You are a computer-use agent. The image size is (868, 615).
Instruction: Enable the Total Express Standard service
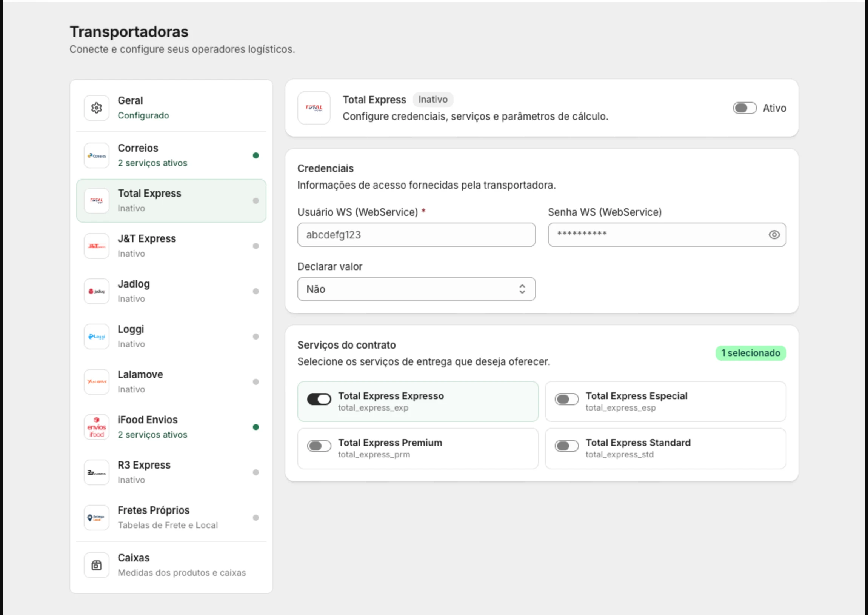pos(566,446)
